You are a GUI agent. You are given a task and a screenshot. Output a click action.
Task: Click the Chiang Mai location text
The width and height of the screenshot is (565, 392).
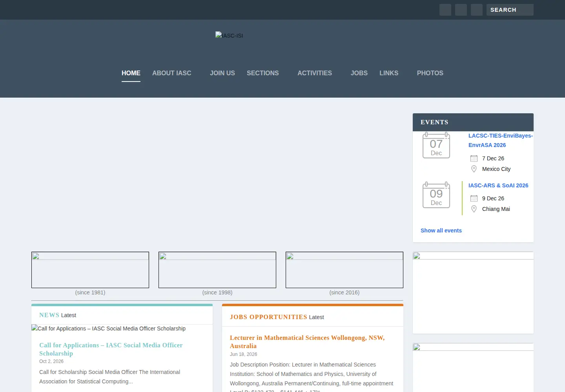pos(496,209)
